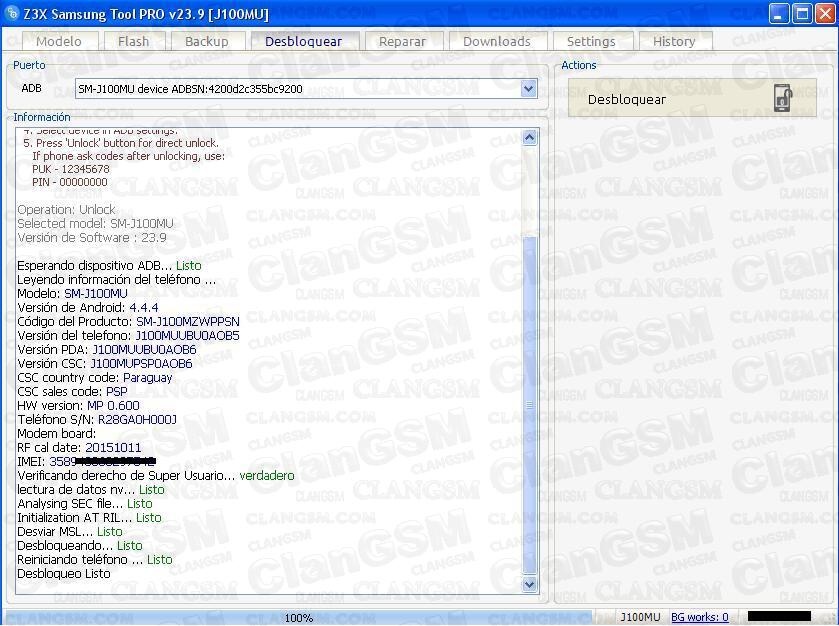Click the 'RF cal date: 20151011' line

point(79,447)
